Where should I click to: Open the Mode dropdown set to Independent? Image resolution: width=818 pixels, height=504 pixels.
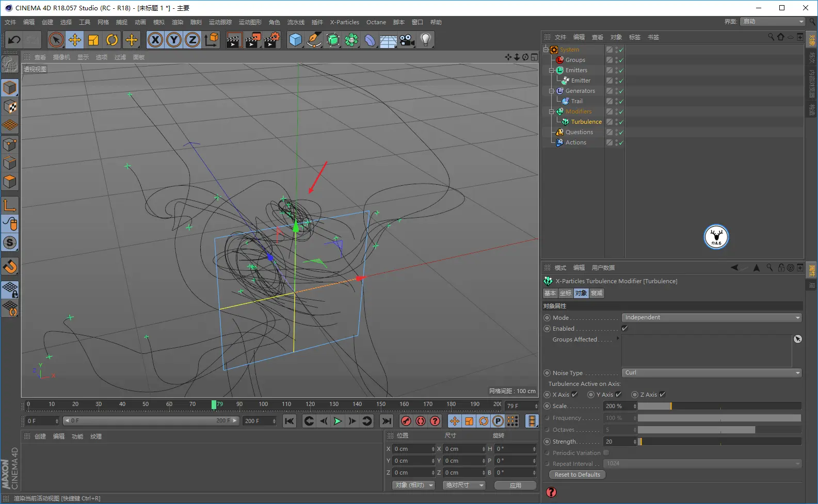712,318
